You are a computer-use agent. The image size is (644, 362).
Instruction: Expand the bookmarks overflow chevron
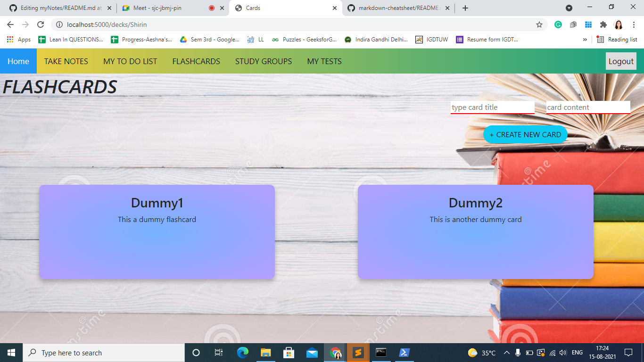click(585, 40)
